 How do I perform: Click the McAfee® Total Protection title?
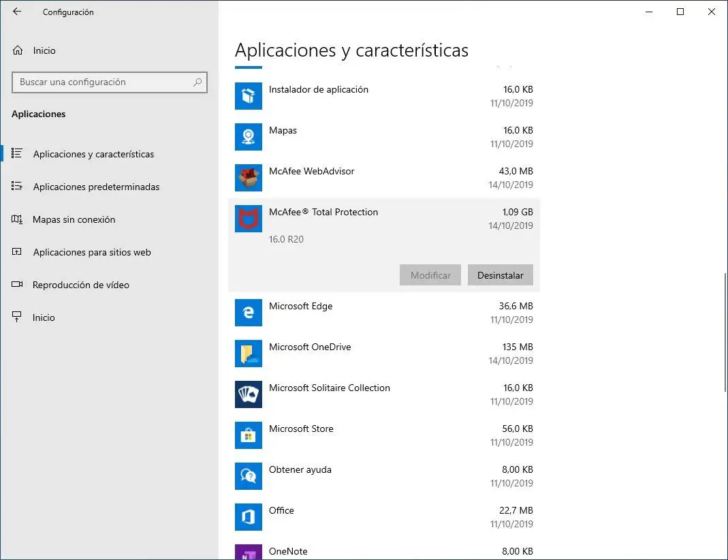coord(323,212)
